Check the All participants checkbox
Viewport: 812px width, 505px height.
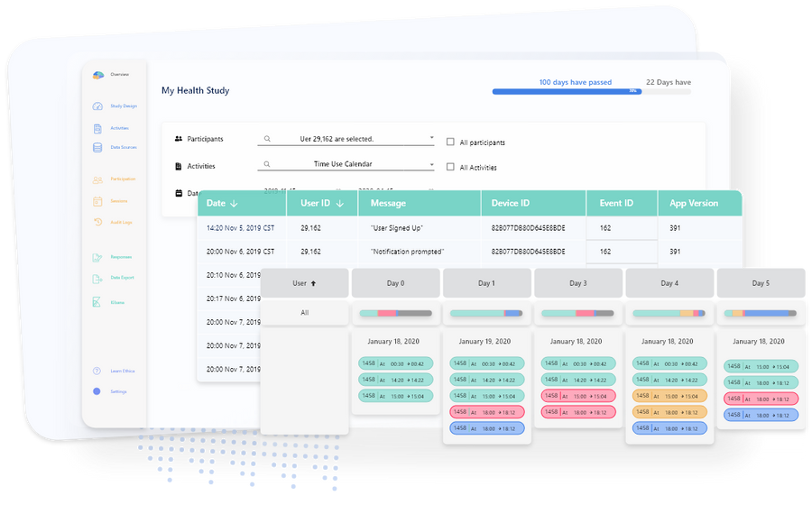tap(451, 142)
